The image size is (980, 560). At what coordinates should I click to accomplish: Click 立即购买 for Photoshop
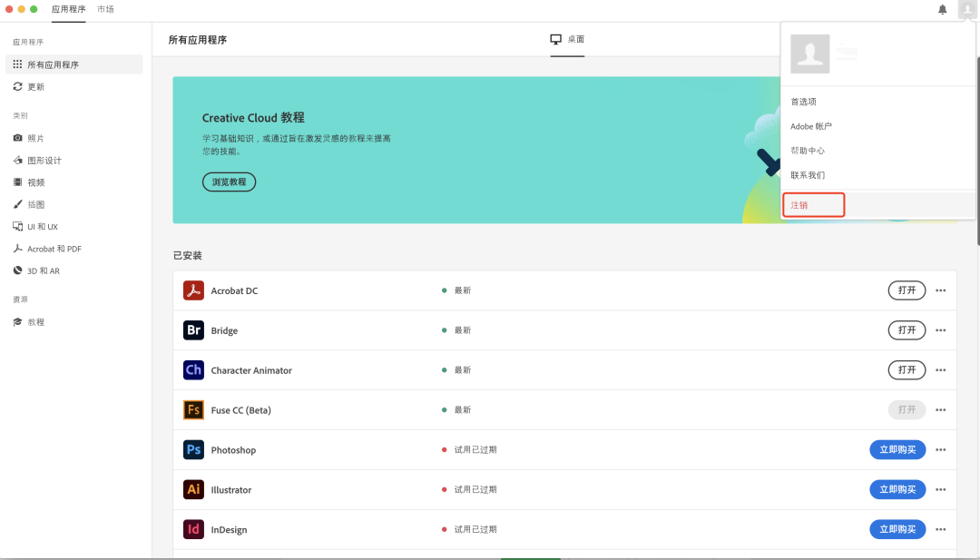point(897,450)
